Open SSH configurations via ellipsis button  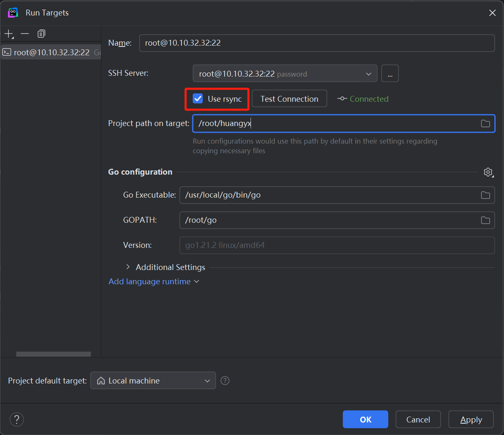390,74
